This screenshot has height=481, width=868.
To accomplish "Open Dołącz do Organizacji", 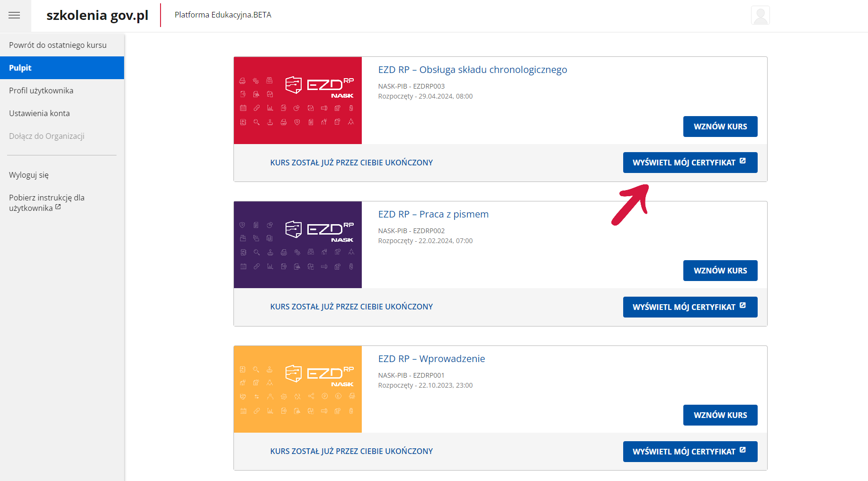I will 46,136.
